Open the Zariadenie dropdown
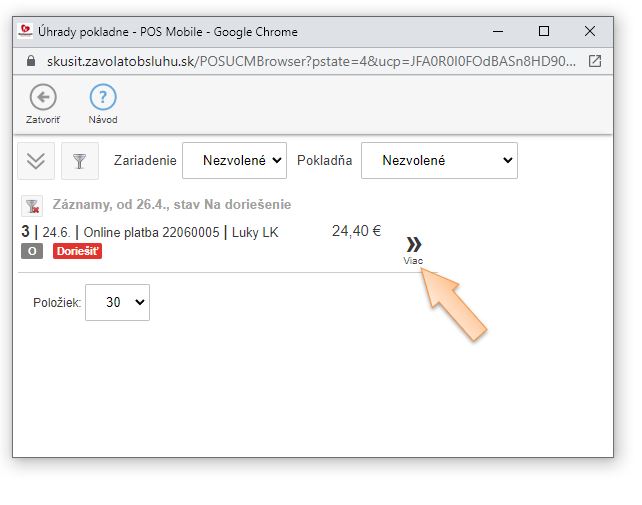 [234, 160]
